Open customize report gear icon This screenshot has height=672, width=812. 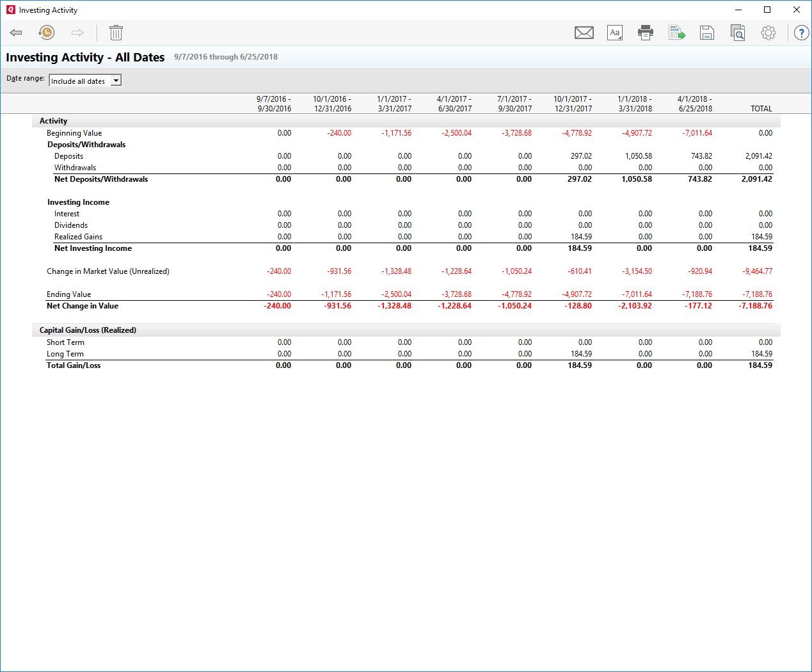768,33
